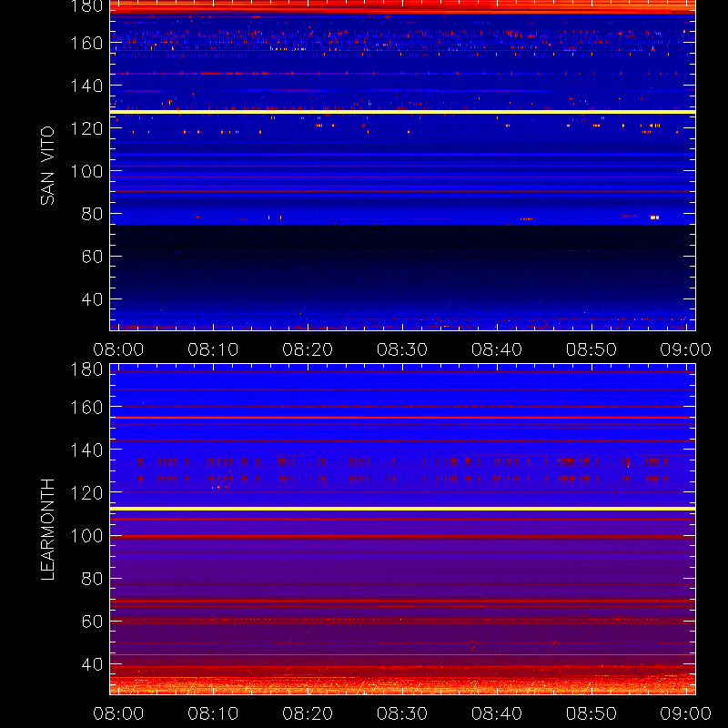Click the SAN VITO axis title
The height and width of the screenshot is (728, 728).
[47, 166]
